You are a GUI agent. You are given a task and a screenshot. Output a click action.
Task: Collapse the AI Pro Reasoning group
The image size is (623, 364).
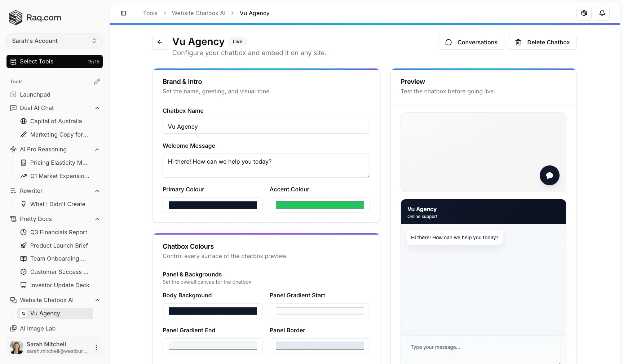tap(97, 150)
